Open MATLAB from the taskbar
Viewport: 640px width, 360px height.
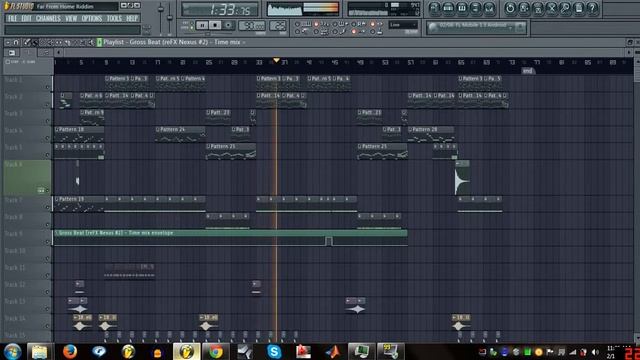coord(332,351)
